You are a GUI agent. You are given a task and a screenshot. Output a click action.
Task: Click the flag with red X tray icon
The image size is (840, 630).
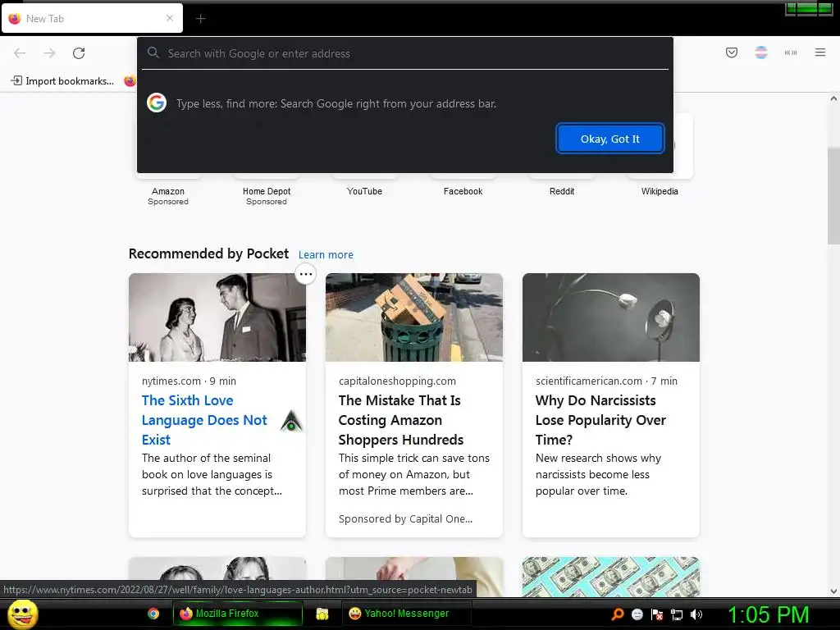pyautogui.click(x=657, y=614)
